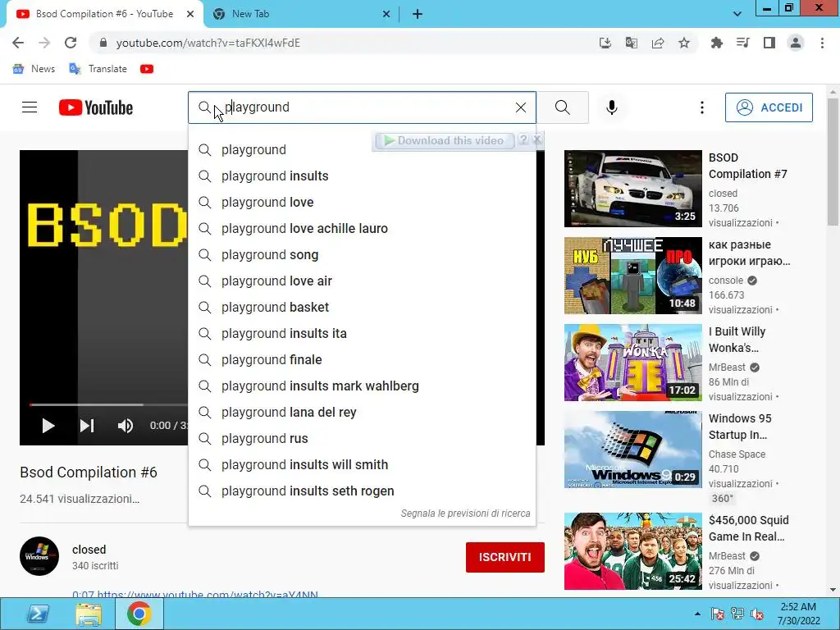Screen dimensions: 840x630
Task: Click the ACCEDI sign-in button
Action: tap(769, 107)
